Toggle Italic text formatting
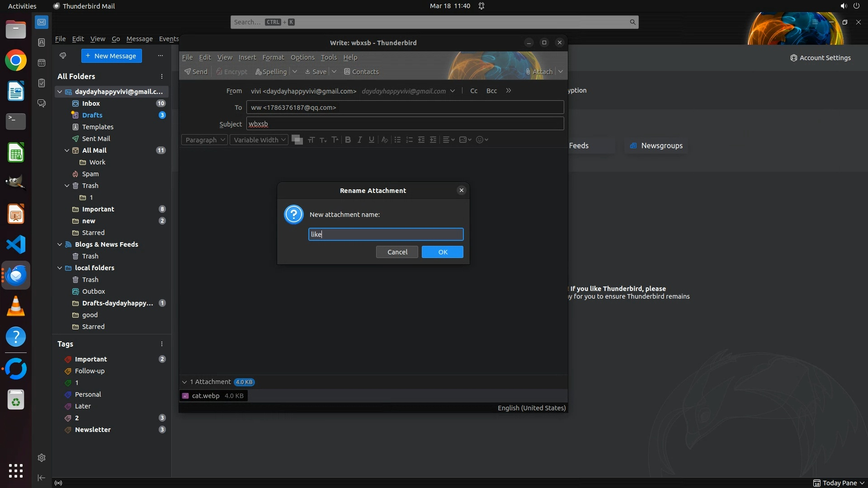868x488 pixels. point(359,140)
